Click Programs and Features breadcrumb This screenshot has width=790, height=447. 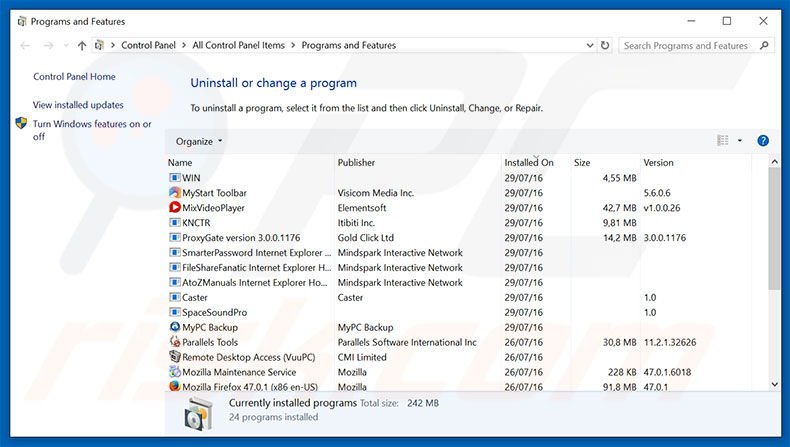click(349, 45)
